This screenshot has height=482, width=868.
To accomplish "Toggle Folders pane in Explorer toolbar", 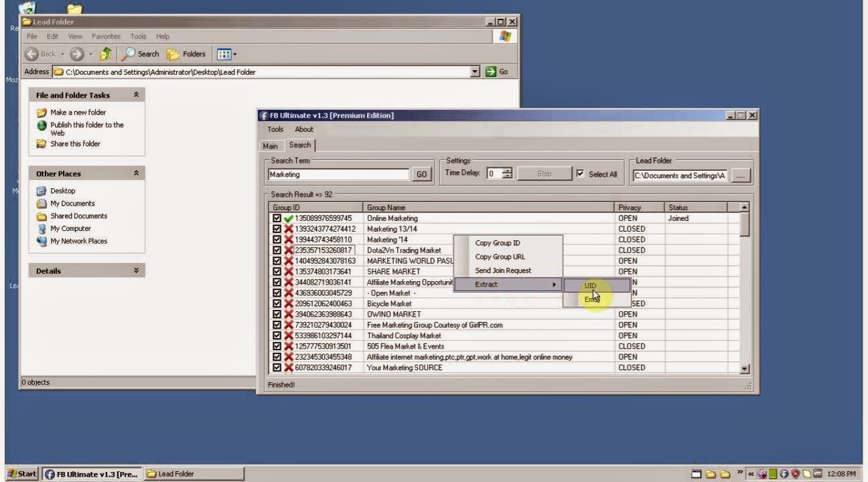I will tap(186, 54).
